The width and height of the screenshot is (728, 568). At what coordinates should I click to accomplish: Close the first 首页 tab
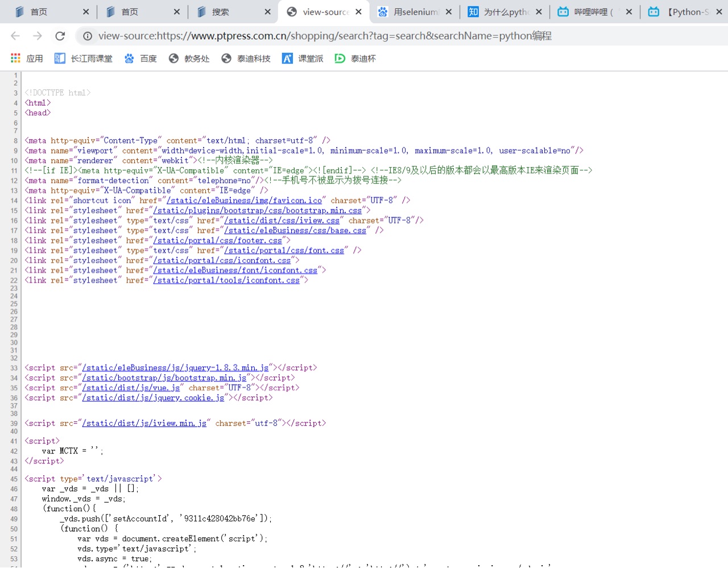tap(86, 11)
